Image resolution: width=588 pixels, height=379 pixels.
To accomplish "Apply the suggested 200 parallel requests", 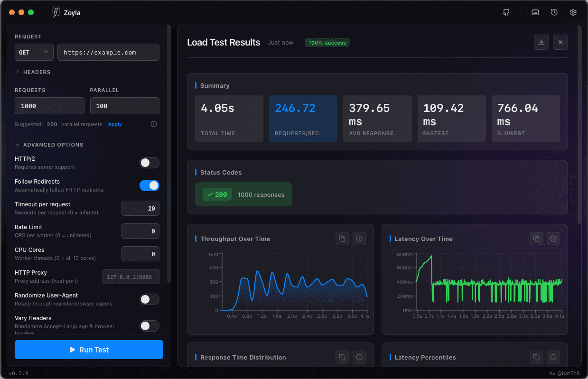I will coord(114,123).
